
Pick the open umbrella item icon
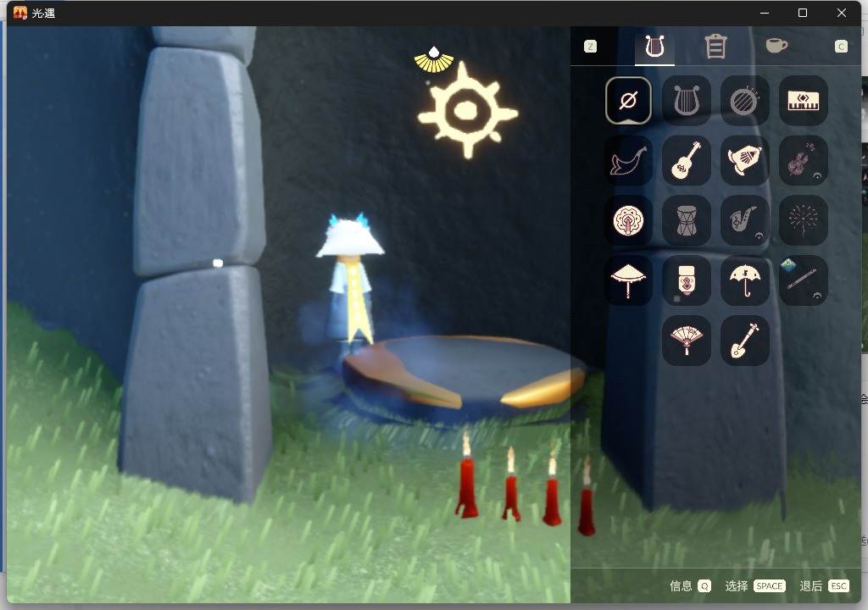point(744,280)
